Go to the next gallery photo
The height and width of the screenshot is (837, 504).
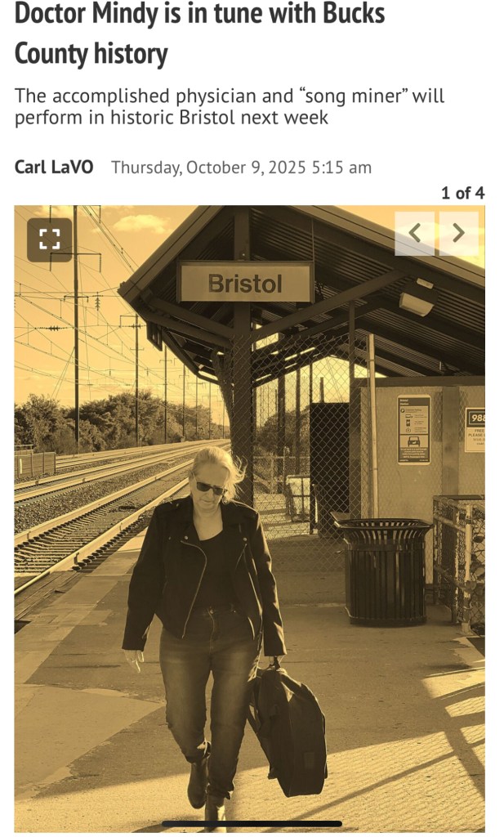click(459, 233)
